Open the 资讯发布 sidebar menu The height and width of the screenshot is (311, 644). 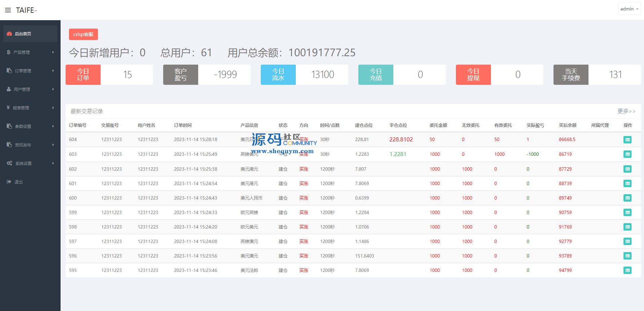point(30,145)
